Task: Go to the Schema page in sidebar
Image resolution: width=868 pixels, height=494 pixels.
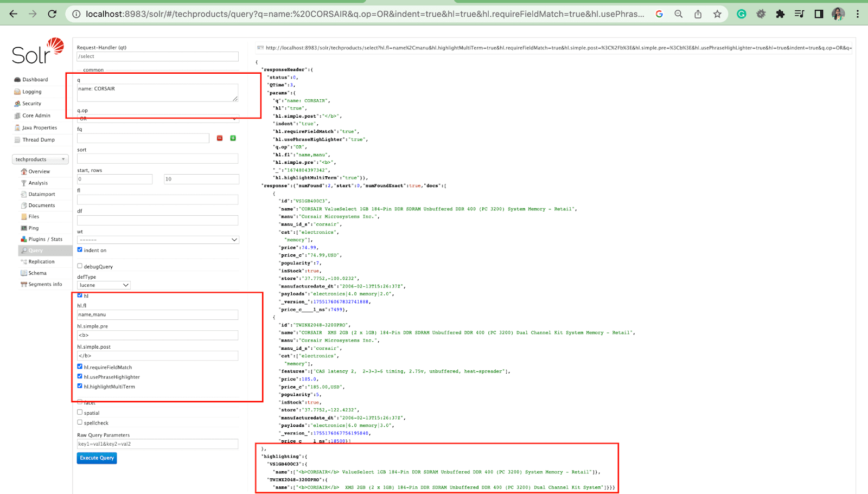Action: click(37, 273)
